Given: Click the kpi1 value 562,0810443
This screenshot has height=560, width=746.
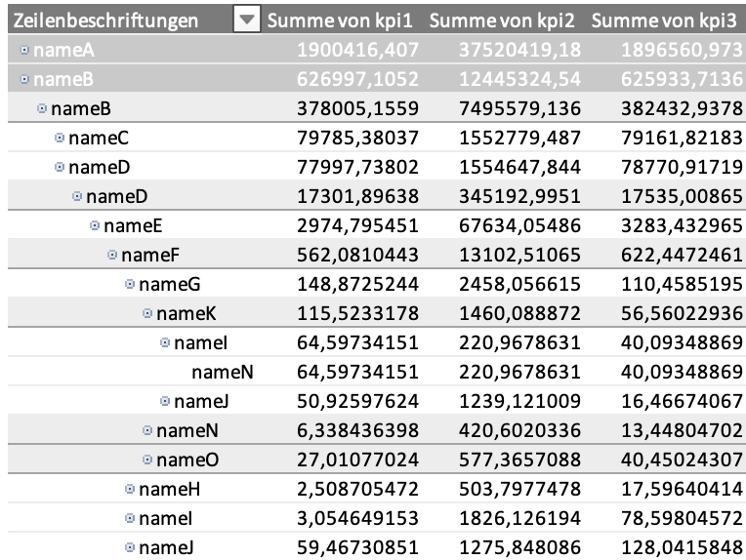Looking at the screenshot, I should (x=357, y=256).
